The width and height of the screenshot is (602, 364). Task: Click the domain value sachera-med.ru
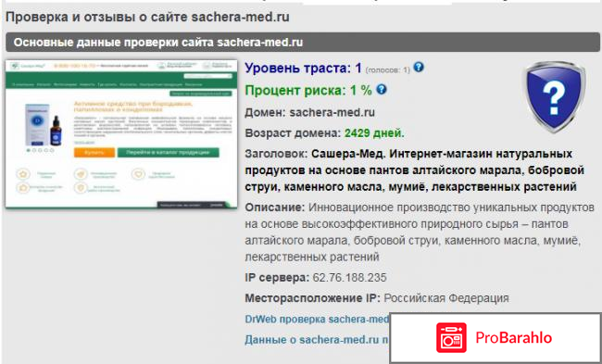pyautogui.click(x=332, y=112)
